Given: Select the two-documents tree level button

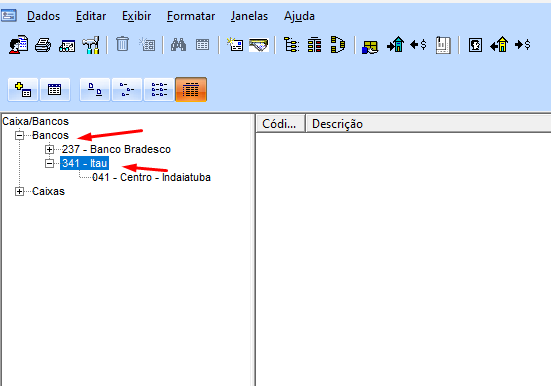Looking at the screenshot, I should 95,90.
